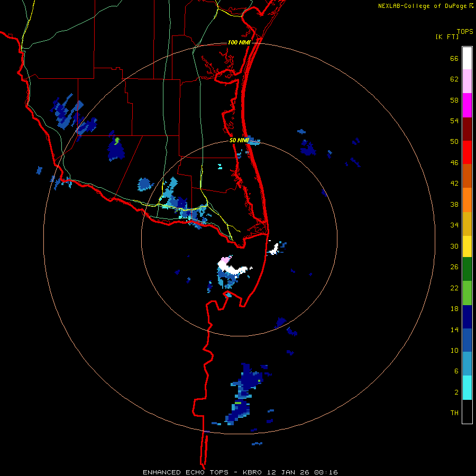Click the white swatch in the tops legend

tap(467, 58)
